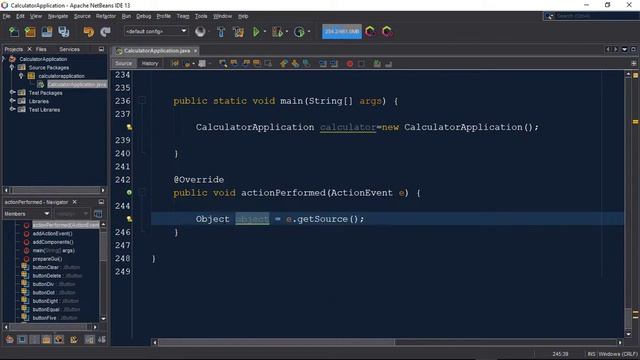Click the hint lightbulb beside the CalculatorApplication calculator line
The height and width of the screenshot is (360, 640).
[129, 127]
